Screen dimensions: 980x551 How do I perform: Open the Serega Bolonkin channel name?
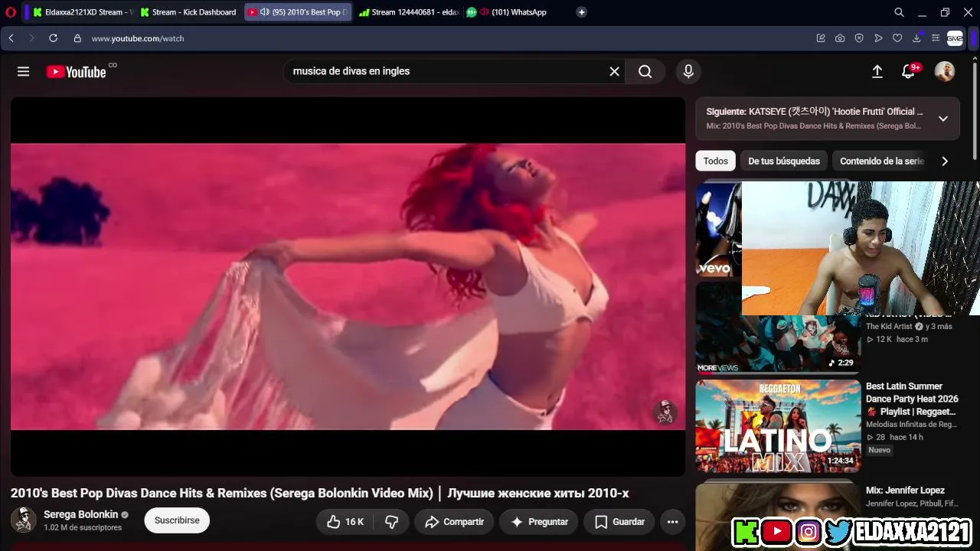point(80,514)
